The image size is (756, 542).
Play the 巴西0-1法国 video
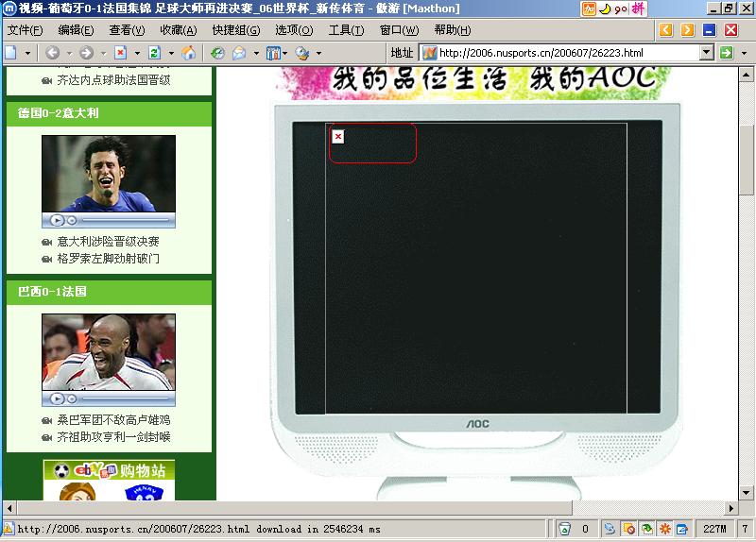pos(57,398)
